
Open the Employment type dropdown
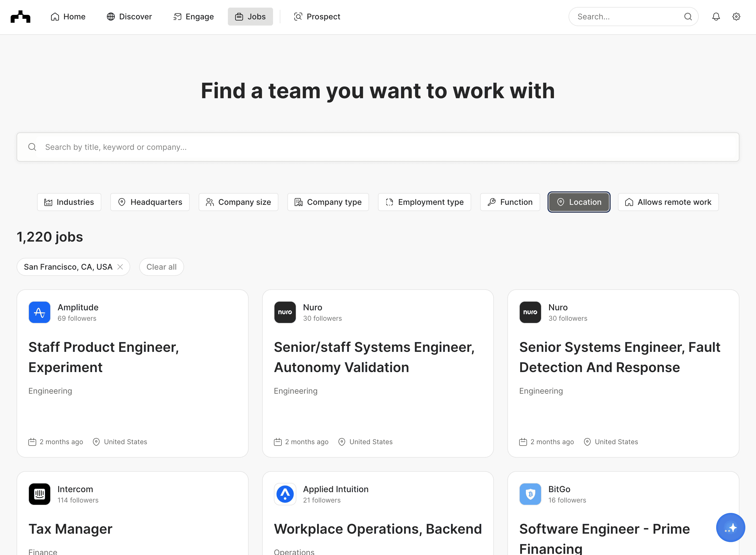coord(424,202)
